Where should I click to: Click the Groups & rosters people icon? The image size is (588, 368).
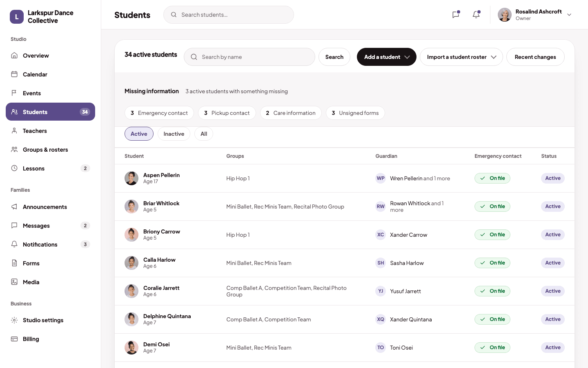pos(14,150)
